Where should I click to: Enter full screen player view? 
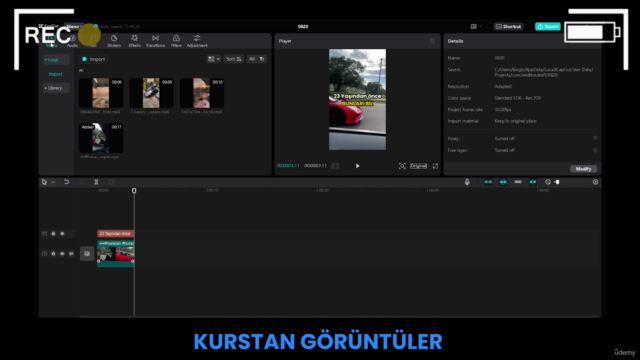[436, 166]
